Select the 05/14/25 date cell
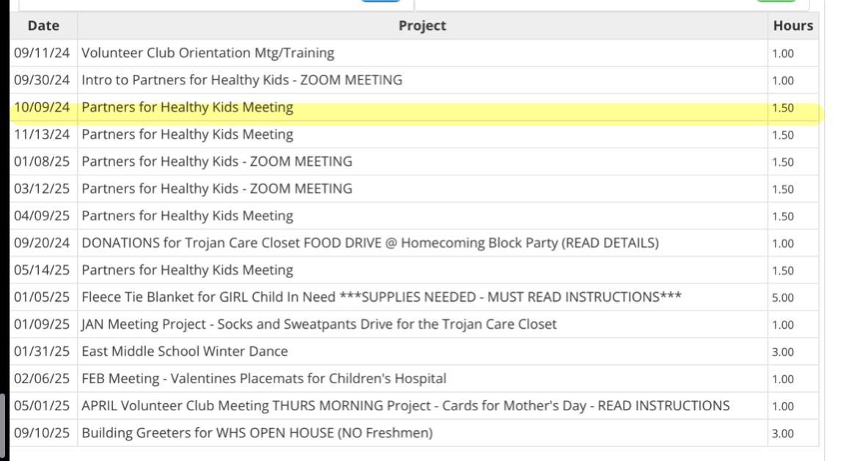868x461 pixels. point(42,270)
